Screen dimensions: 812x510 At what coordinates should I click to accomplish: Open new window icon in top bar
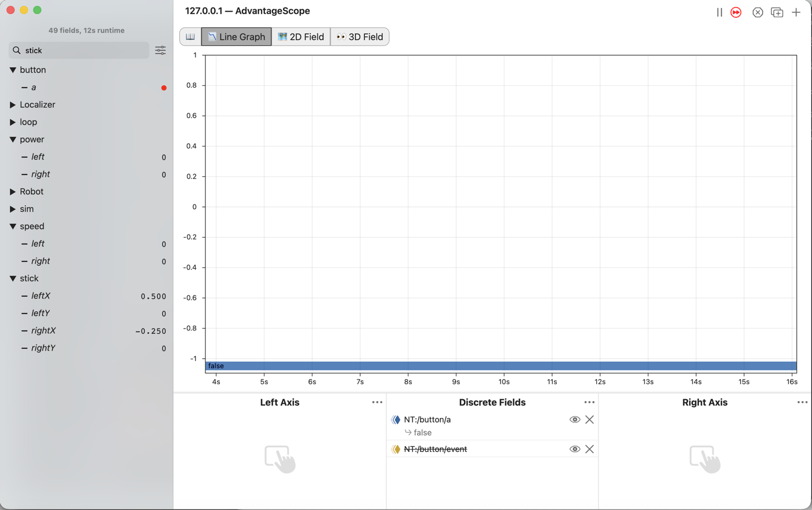(x=777, y=12)
